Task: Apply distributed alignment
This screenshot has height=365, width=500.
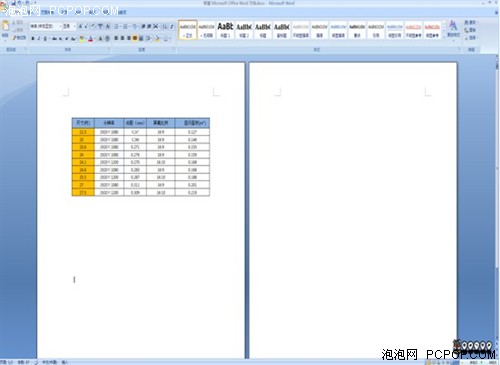Action: tap(141, 39)
